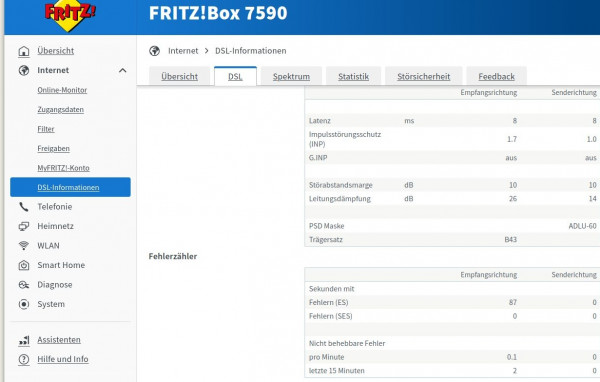
Task: Click the Fehlern (SES) row label
Action: tap(330, 316)
